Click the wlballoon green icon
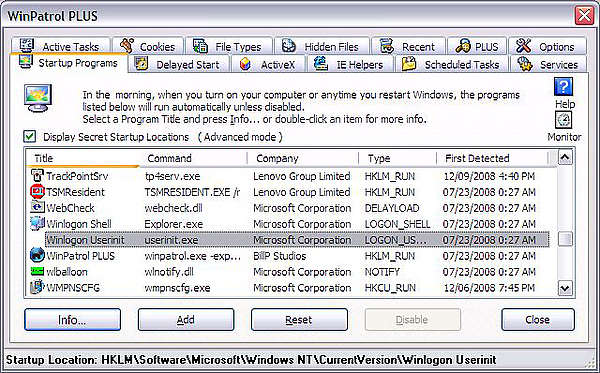Image resolution: width=600 pixels, height=373 pixels. 37,271
